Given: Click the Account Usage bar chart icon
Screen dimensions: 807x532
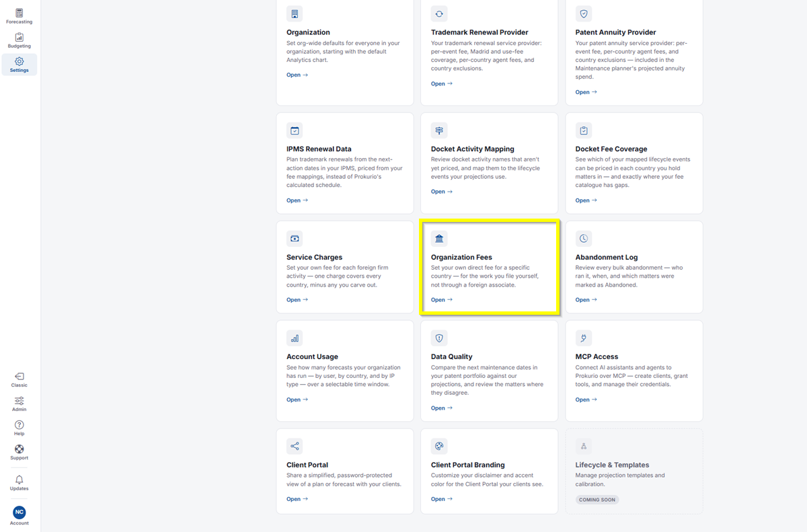Looking at the screenshot, I should (x=295, y=338).
